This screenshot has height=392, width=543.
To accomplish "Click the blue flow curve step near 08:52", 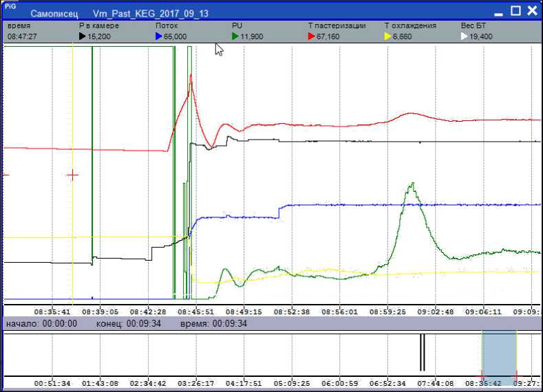I will [x=279, y=212].
